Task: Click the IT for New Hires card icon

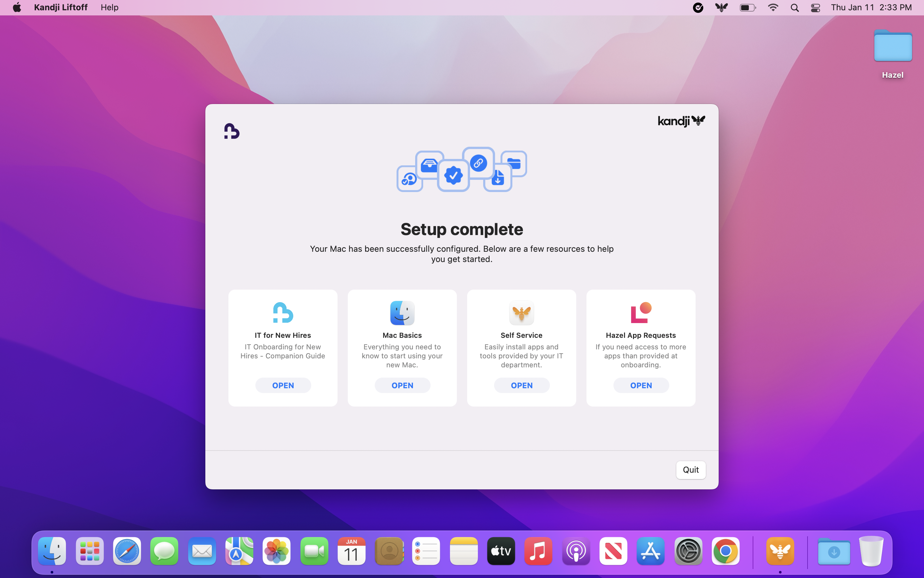Action: point(283,313)
